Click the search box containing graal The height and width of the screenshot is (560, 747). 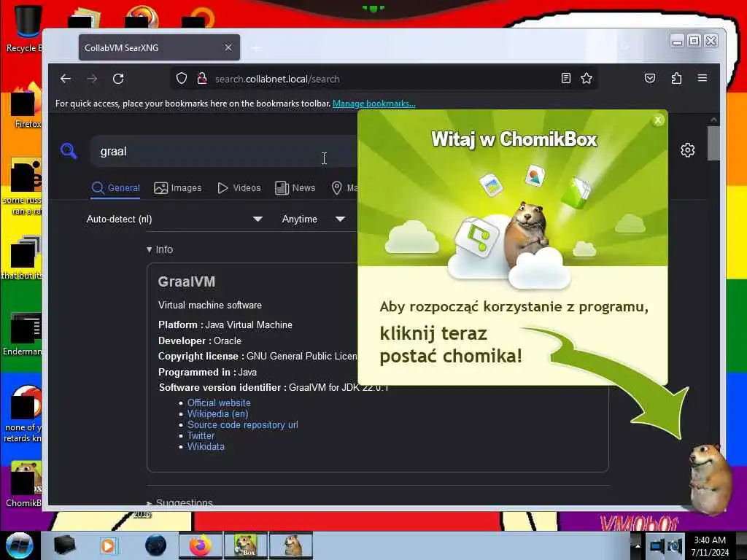pos(224,152)
